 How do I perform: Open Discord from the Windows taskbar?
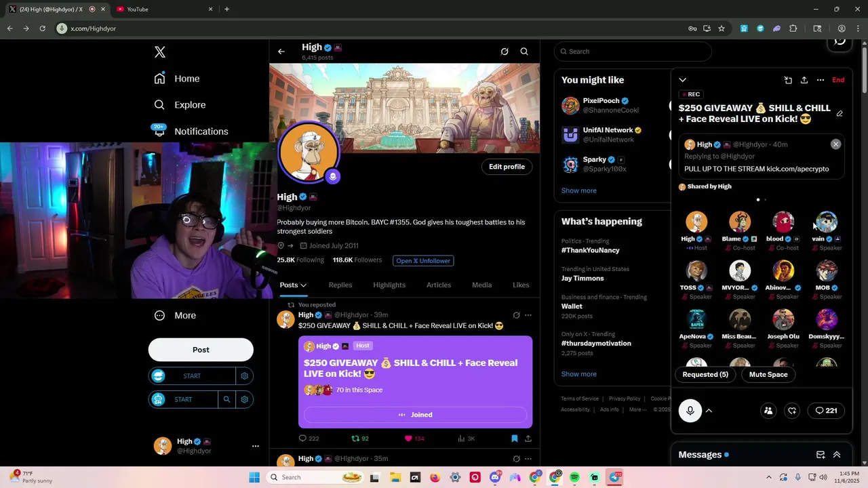pyautogui.click(x=494, y=477)
